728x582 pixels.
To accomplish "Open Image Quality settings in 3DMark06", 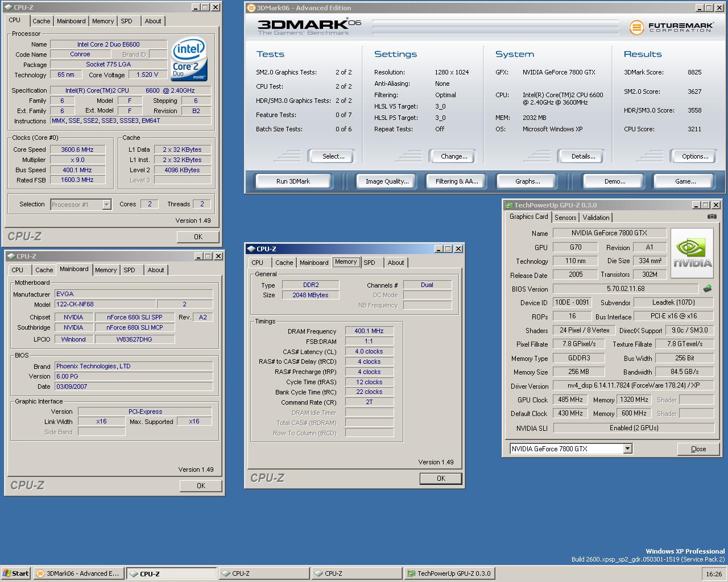I will (387, 181).
